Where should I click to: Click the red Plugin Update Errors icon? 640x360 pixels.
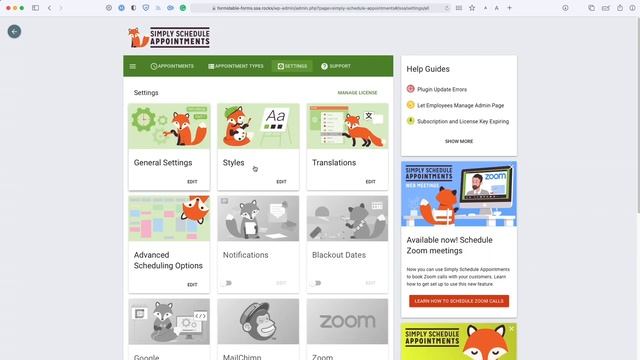coord(410,89)
